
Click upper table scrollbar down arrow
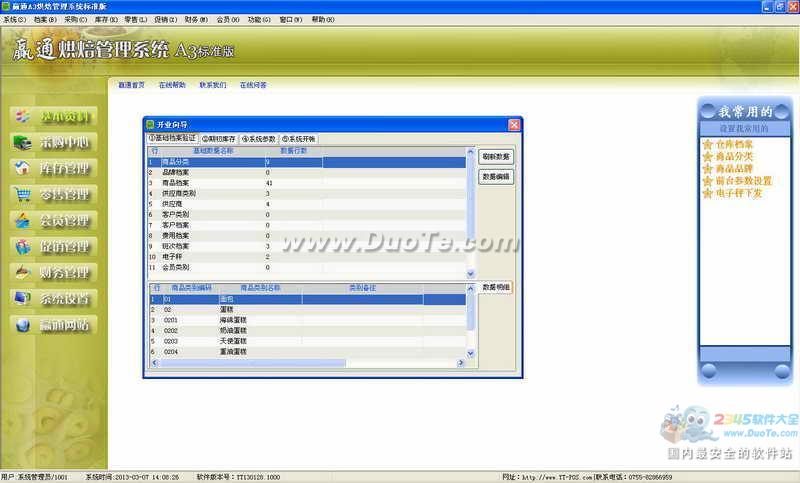tap(470, 274)
